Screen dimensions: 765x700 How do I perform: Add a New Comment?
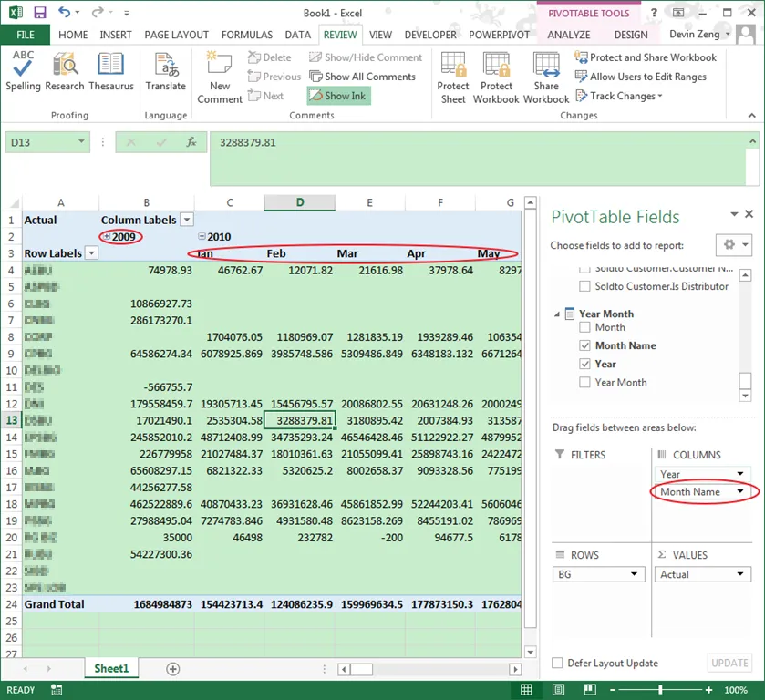tap(220, 77)
